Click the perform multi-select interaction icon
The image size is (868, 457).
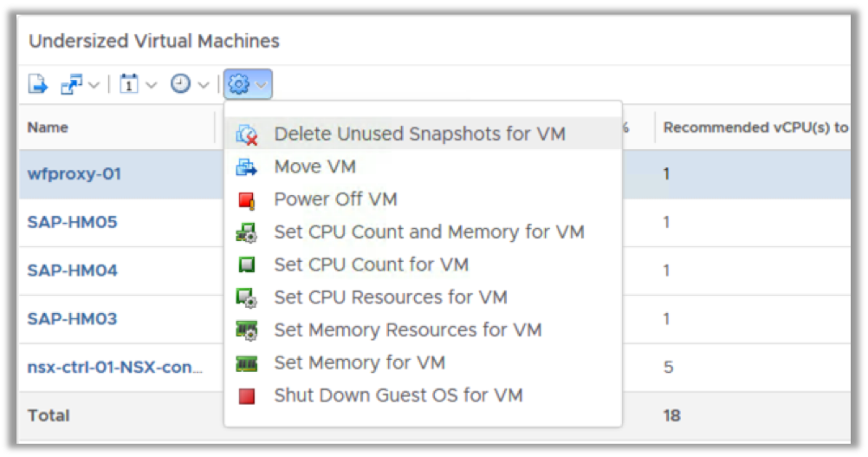[71, 84]
